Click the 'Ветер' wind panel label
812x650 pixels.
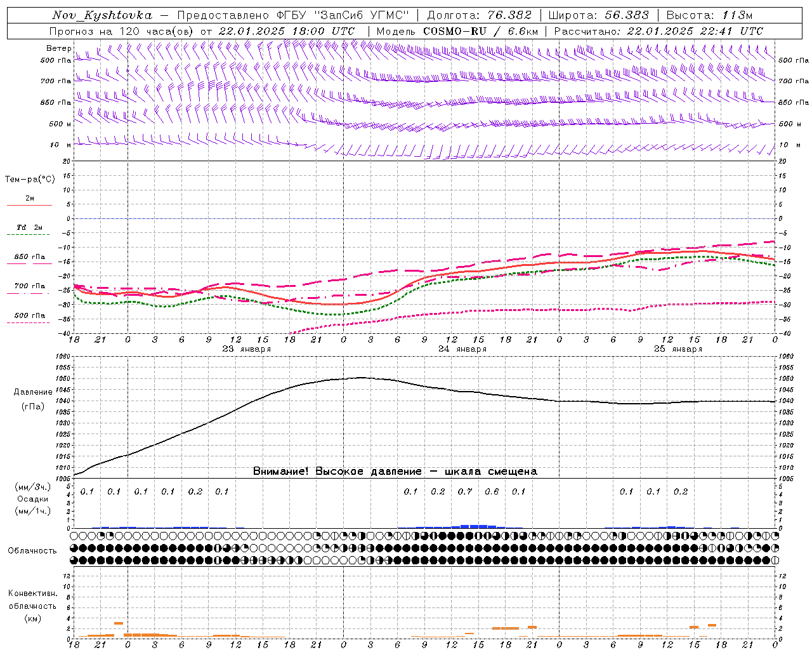[x=58, y=48]
